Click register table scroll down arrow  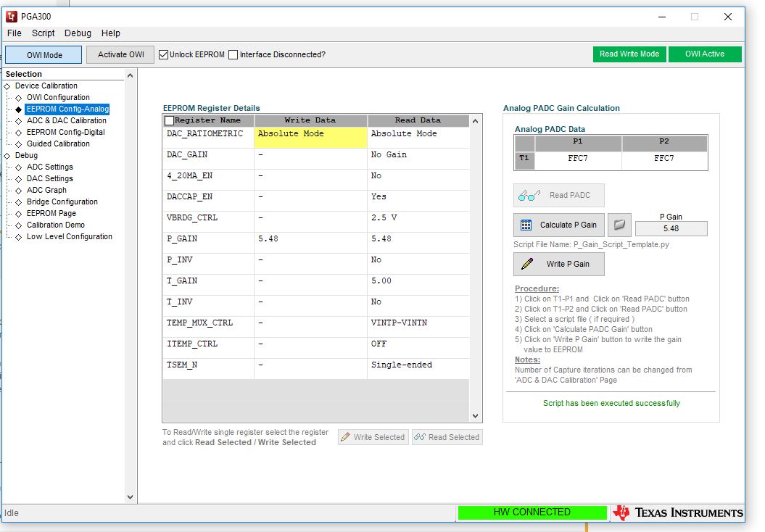tap(475, 416)
